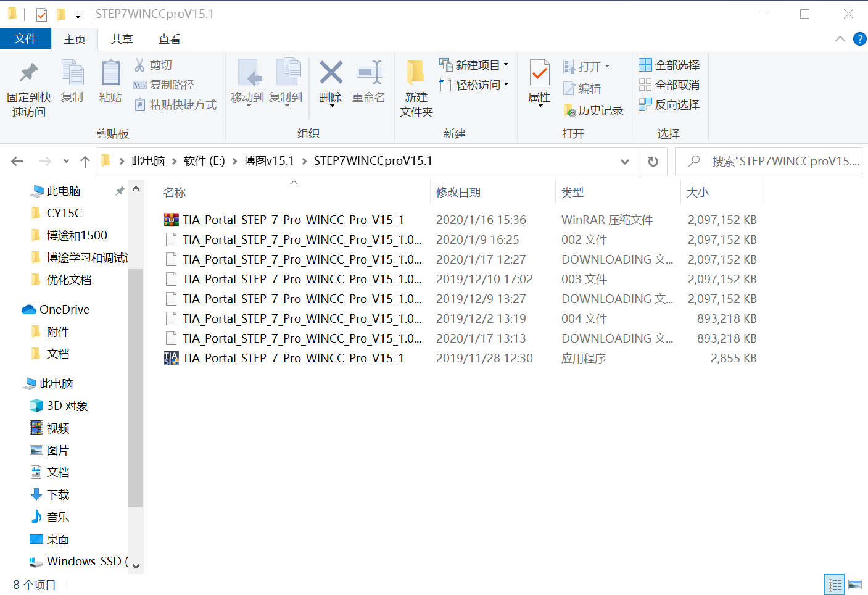Click the Paste shortcut option
The image size is (868, 595).
(x=176, y=104)
